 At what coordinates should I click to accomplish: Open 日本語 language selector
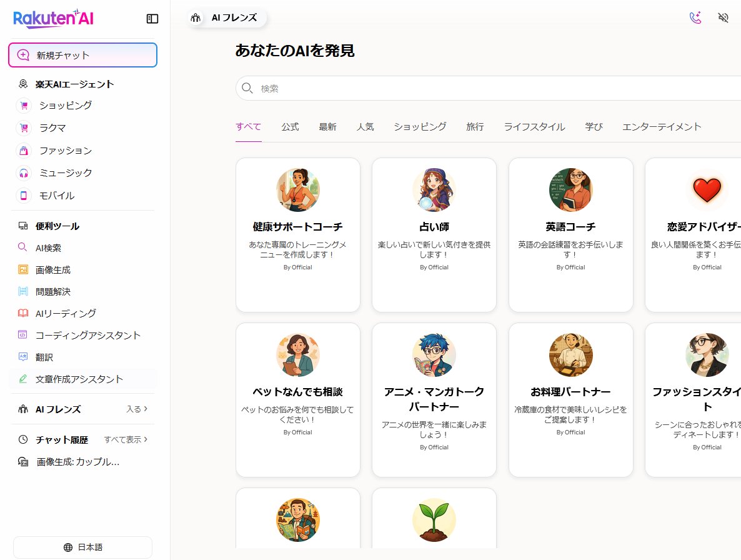82,547
